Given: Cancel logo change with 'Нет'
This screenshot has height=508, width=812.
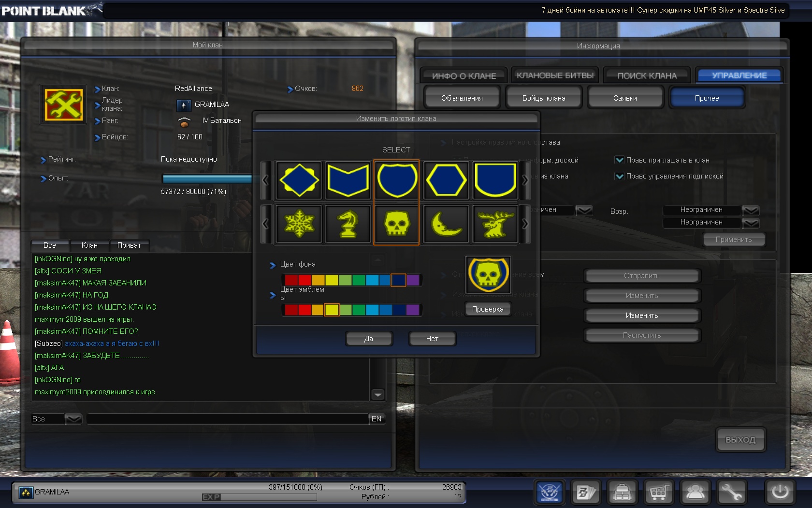Looking at the screenshot, I should pos(432,339).
